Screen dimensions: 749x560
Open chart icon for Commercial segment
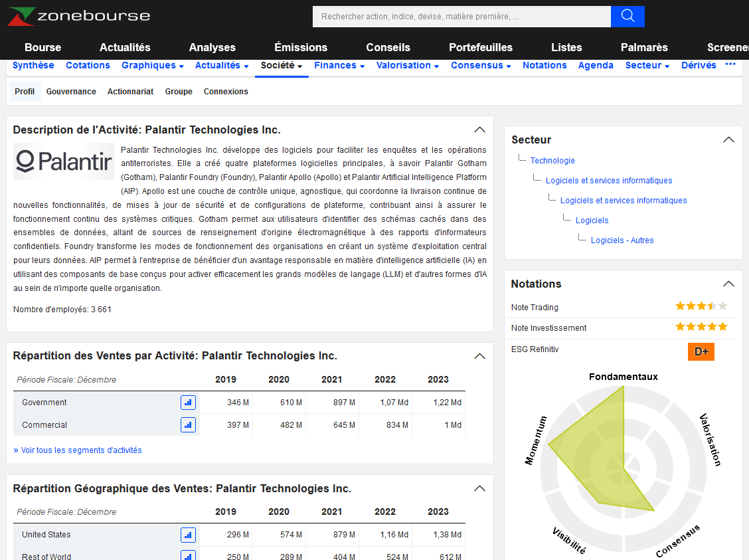pyautogui.click(x=188, y=425)
